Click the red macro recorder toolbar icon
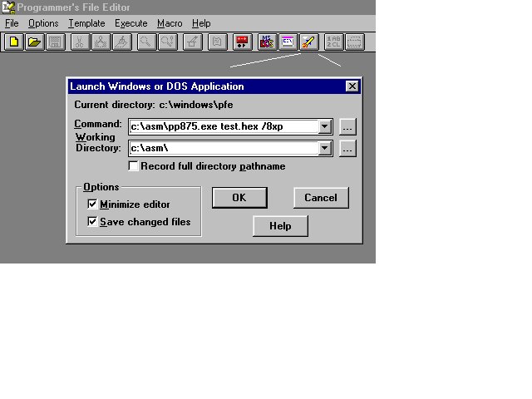The height and width of the screenshot is (399, 532). pos(243,42)
